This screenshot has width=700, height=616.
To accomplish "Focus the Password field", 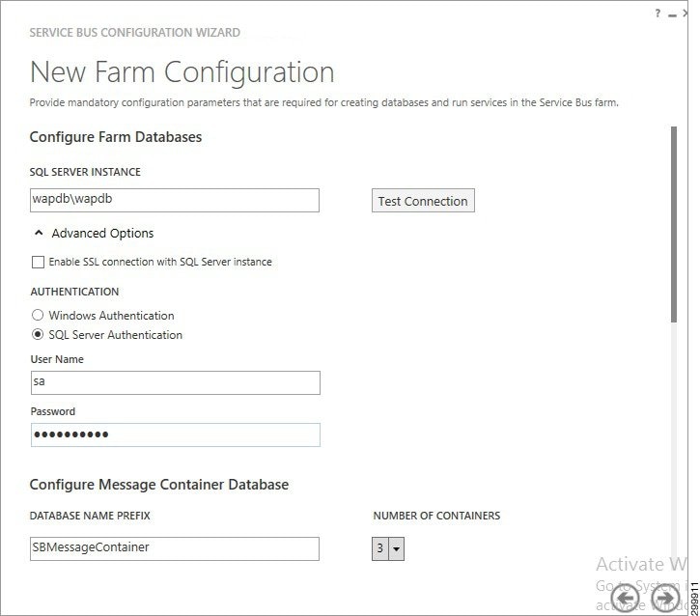I will 176,434.
